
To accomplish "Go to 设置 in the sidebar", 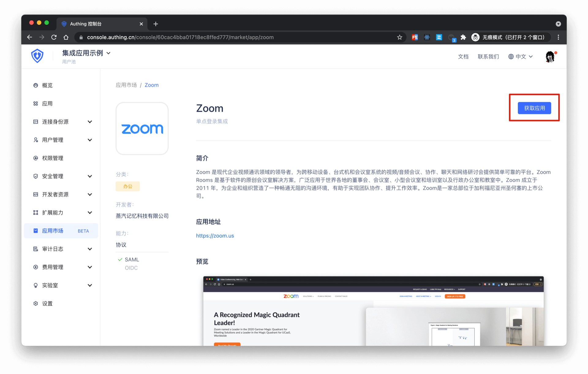I will 47,304.
